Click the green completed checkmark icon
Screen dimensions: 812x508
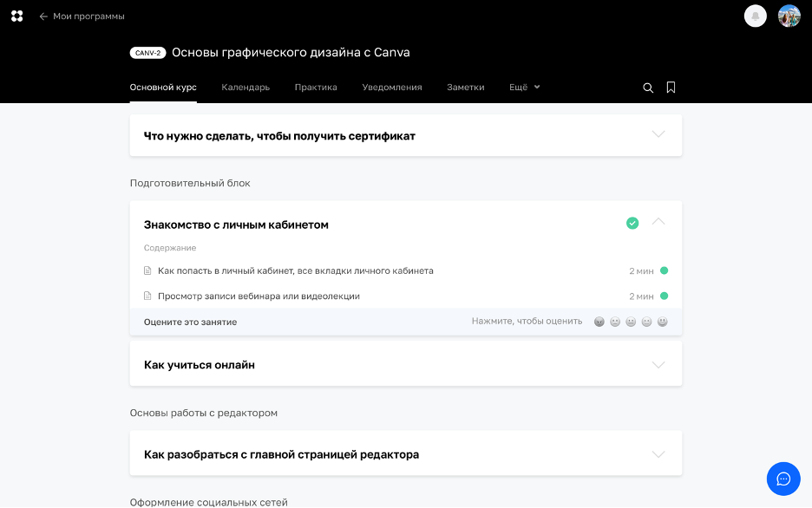click(x=632, y=223)
